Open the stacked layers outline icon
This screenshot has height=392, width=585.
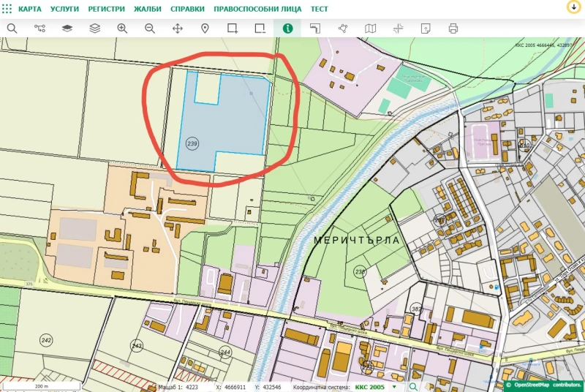[95, 29]
